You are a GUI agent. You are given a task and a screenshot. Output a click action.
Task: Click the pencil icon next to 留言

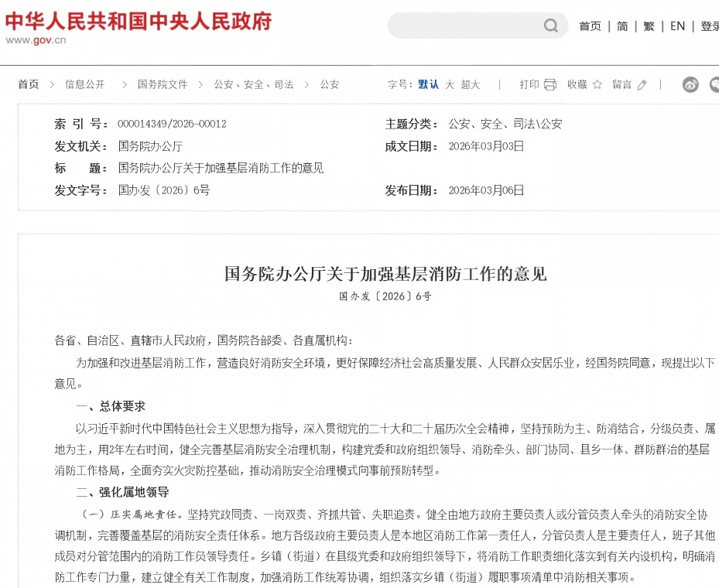tap(642, 84)
